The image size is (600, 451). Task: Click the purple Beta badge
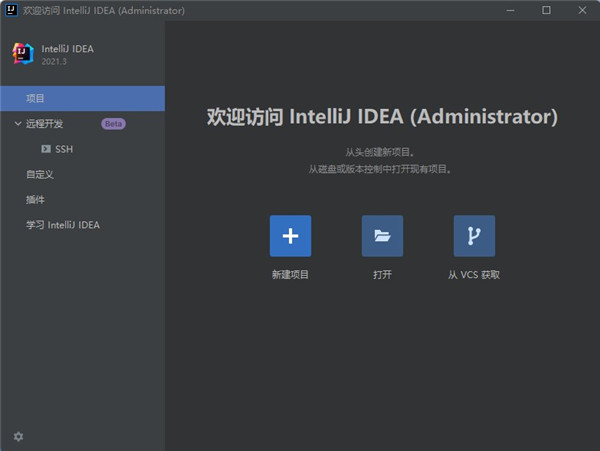113,124
